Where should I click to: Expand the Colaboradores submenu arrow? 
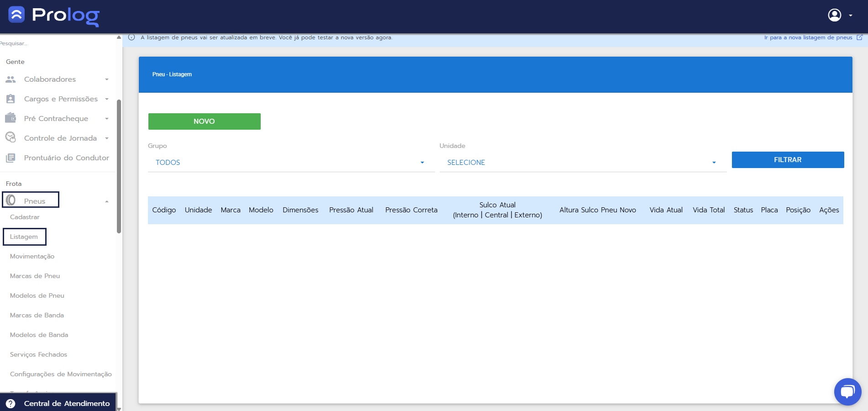point(107,79)
